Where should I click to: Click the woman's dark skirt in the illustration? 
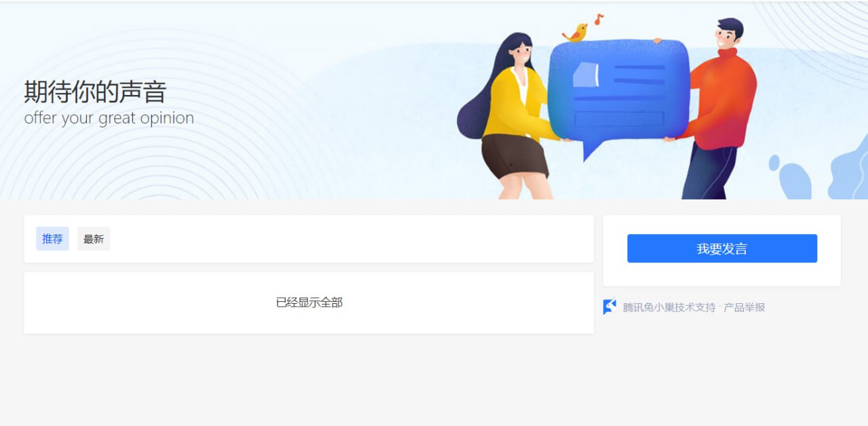point(515,155)
